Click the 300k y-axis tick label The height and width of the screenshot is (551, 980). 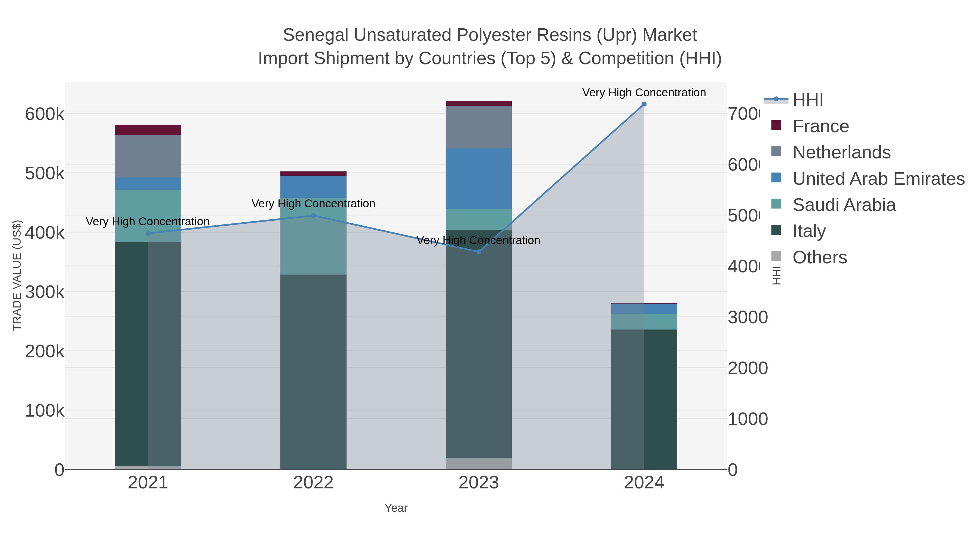coord(45,292)
